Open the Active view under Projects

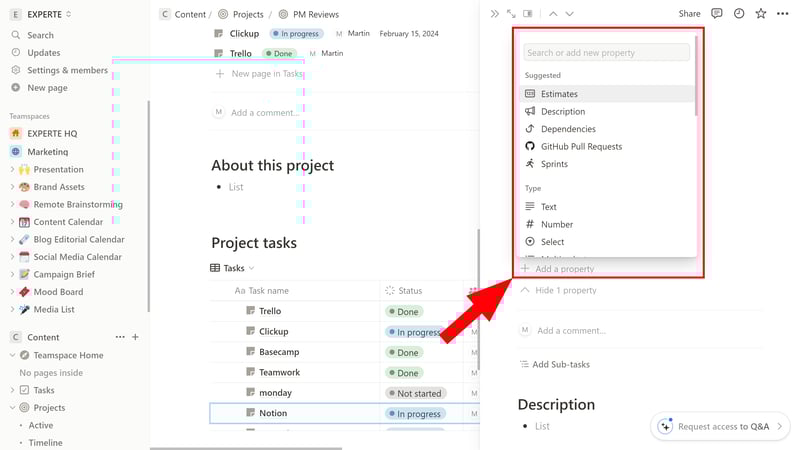[x=41, y=425]
